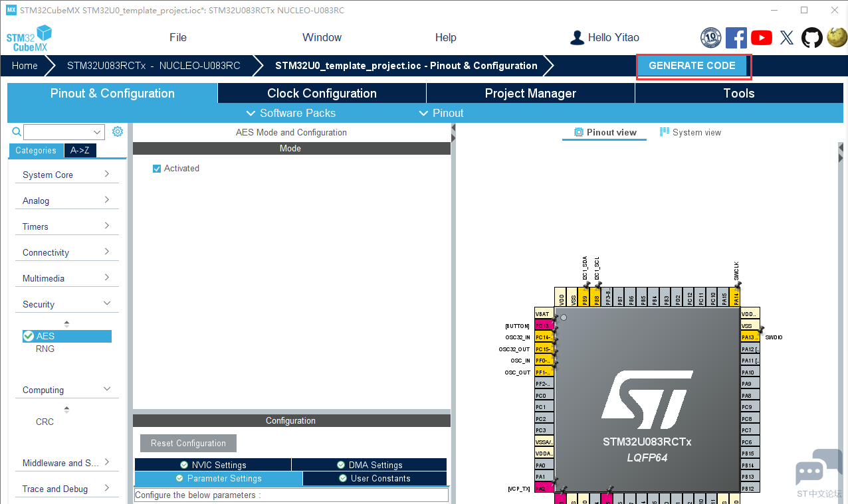Open the DMA Settings tab
Image resolution: width=848 pixels, height=504 pixels.
370,465
